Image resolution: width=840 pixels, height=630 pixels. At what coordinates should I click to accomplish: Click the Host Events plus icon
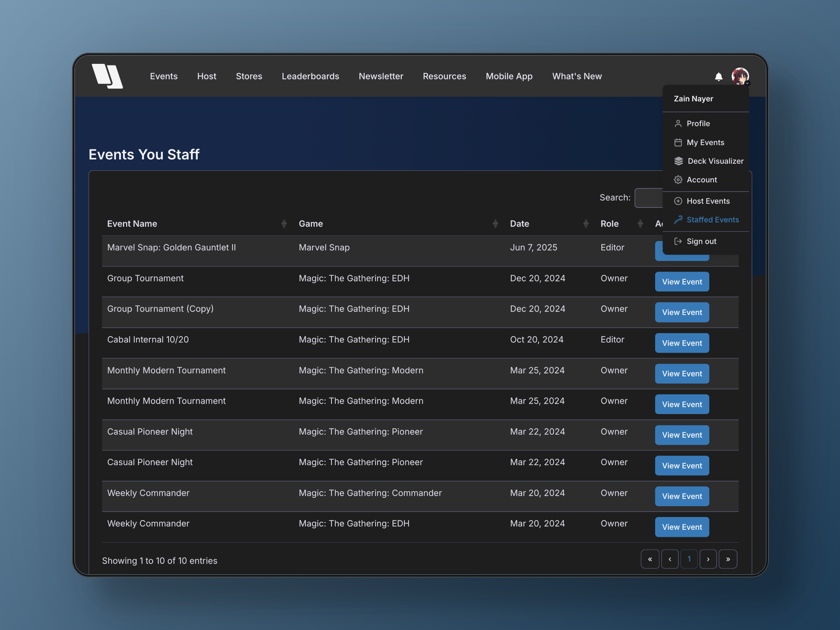click(x=678, y=201)
